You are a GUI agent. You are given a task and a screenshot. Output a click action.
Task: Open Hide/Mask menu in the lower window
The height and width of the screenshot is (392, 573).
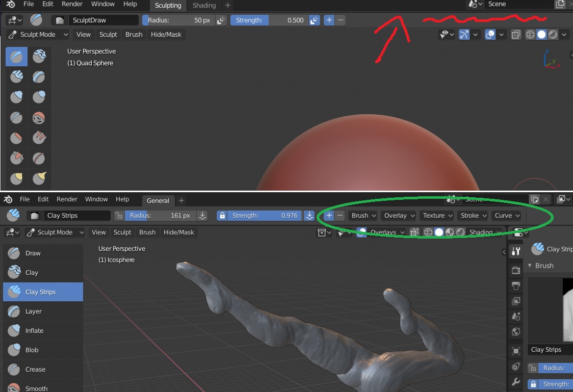(179, 232)
